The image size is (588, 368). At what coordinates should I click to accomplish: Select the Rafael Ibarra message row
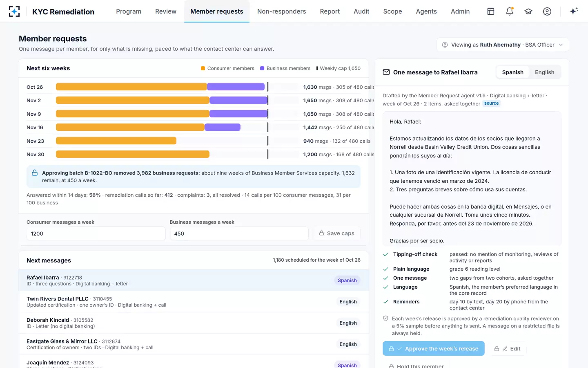194,280
